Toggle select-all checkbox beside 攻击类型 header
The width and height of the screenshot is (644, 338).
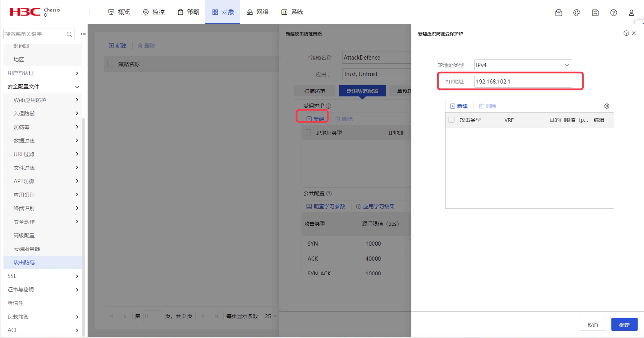(x=452, y=120)
